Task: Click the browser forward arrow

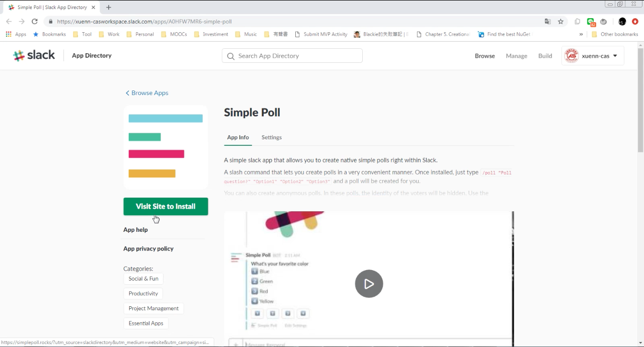Action: (22, 22)
